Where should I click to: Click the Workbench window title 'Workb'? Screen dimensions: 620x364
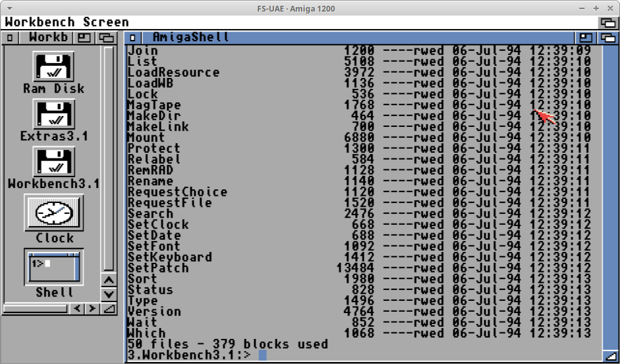point(48,37)
